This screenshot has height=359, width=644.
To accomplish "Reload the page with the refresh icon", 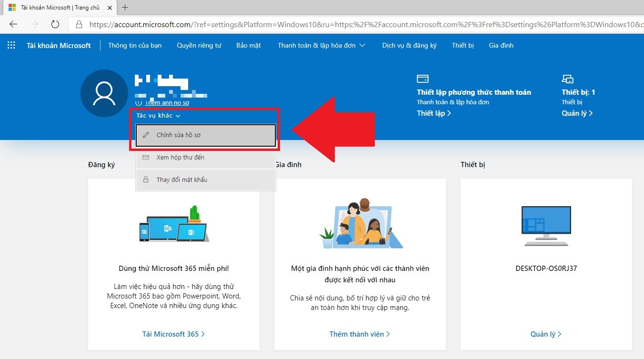I will pyautogui.click(x=55, y=24).
